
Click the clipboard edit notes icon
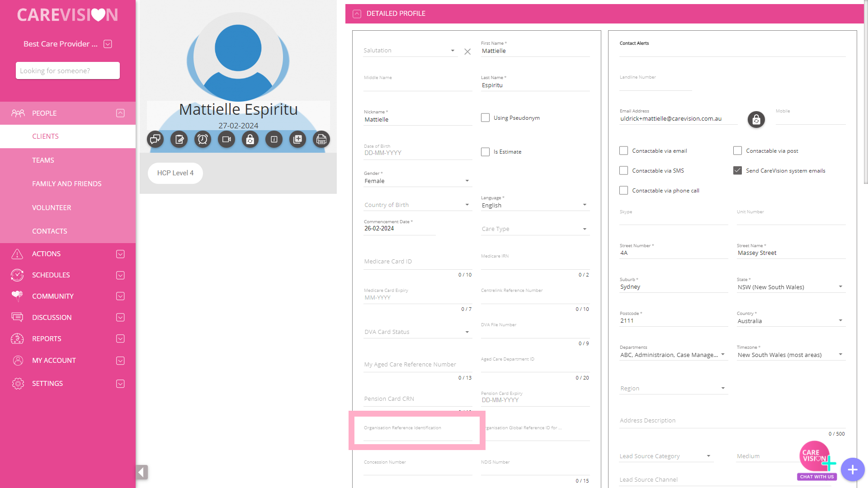point(179,139)
